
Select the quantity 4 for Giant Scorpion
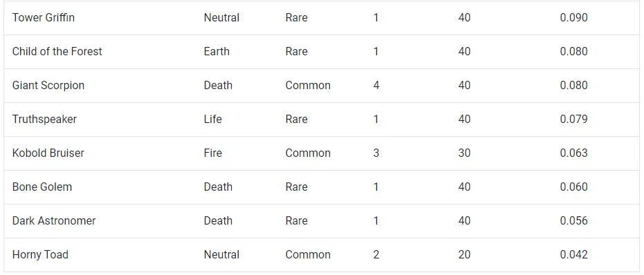376,86
